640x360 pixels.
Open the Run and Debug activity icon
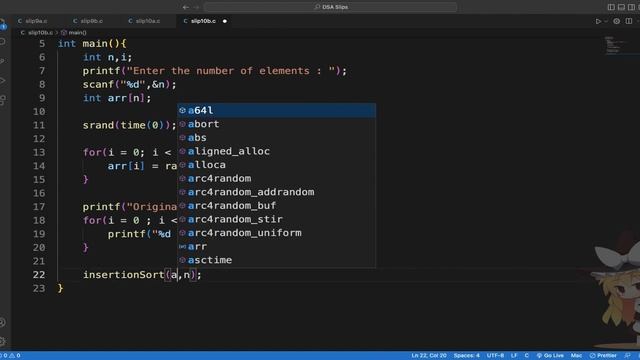point(3,81)
